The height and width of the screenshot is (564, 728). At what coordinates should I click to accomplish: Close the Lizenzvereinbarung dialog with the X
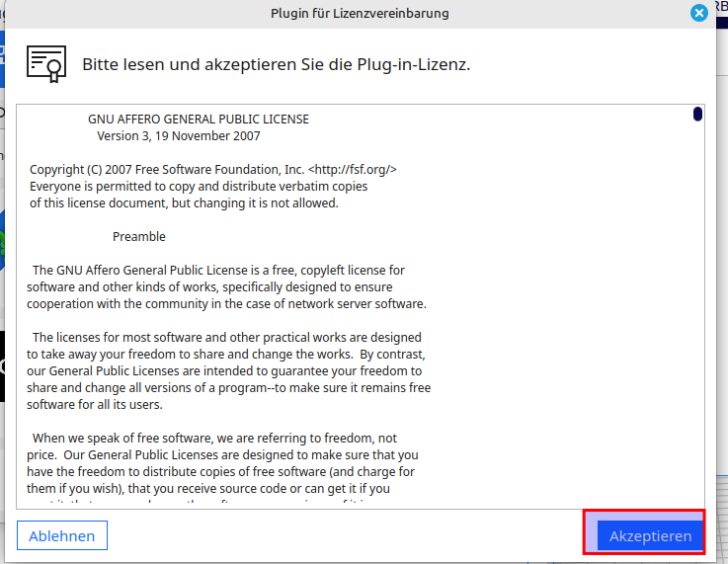coord(699,13)
